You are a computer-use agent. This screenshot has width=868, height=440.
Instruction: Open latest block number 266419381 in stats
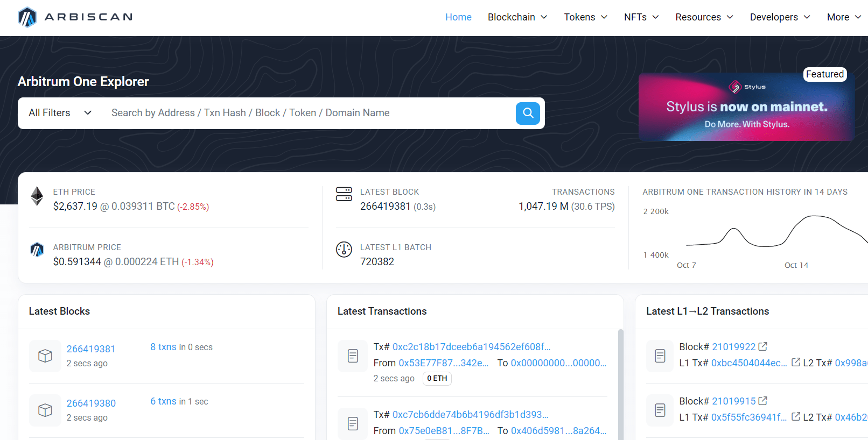[386, 207]
